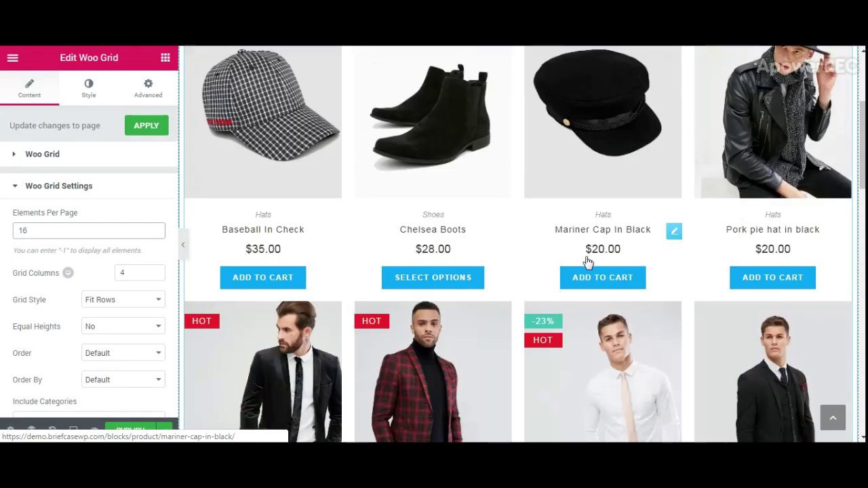The image size is (868, 488).
Task: Open the Pork pie hat in black link
Action: coord(772,229)
